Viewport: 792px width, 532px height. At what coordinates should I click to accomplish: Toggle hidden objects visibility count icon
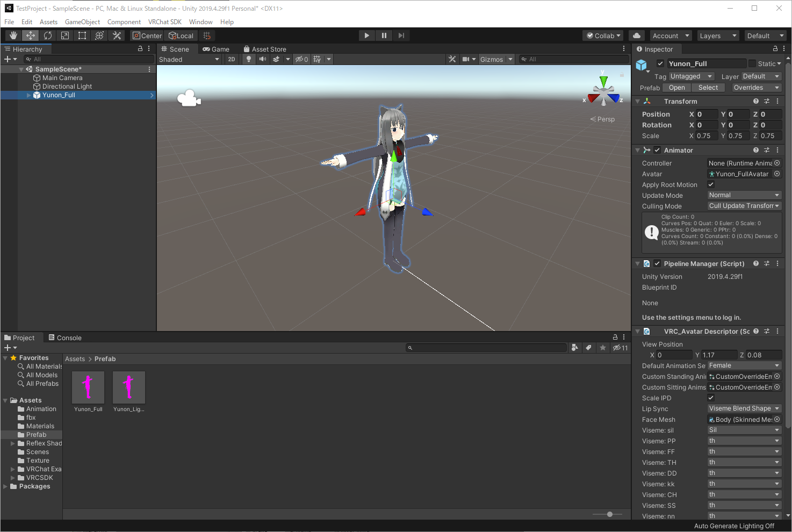click(x=301, y=59)
